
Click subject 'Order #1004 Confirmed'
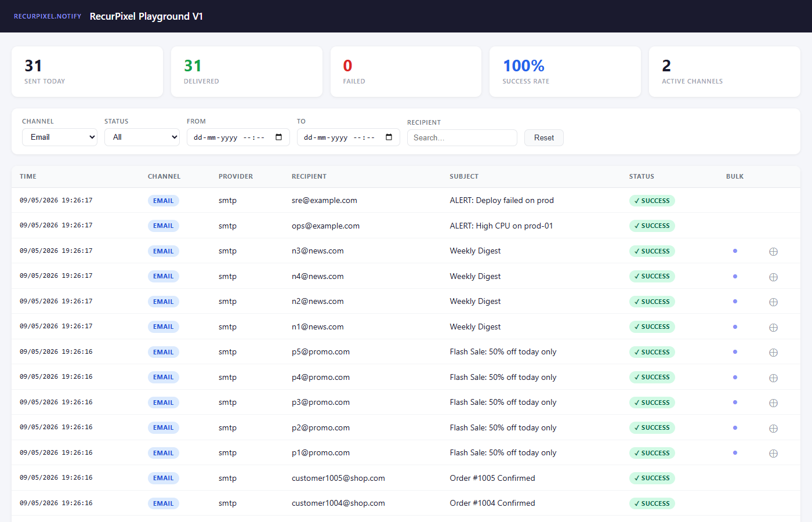492,503
